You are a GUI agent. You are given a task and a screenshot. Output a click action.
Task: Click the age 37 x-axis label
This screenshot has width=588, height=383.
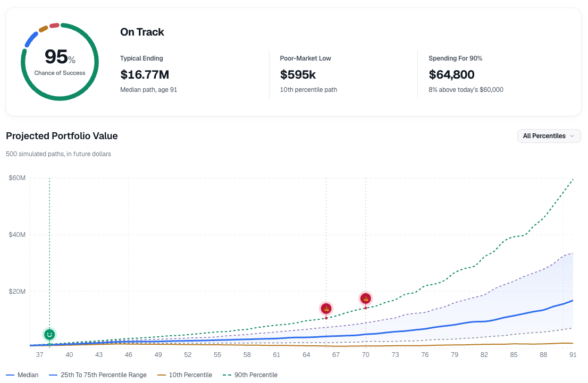40,354
